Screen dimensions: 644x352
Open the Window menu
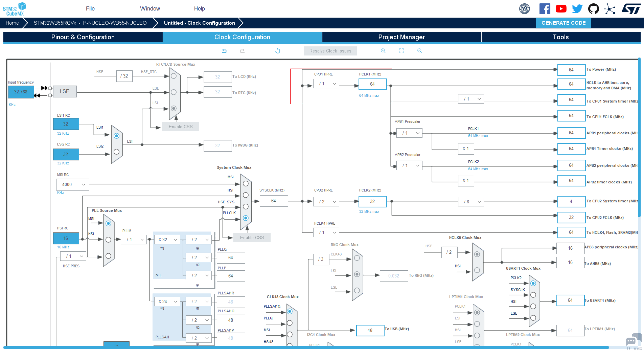150,9
